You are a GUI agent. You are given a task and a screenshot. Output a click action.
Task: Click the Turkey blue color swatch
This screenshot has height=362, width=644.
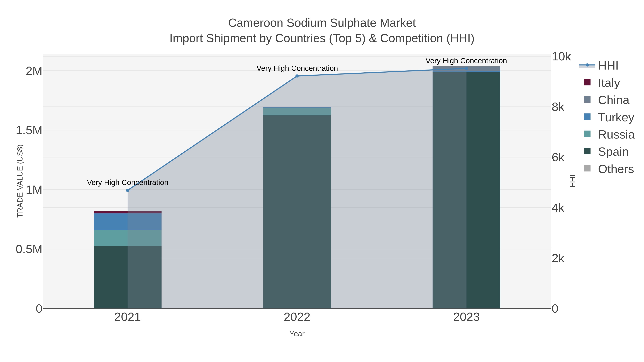tap(587, 117)
